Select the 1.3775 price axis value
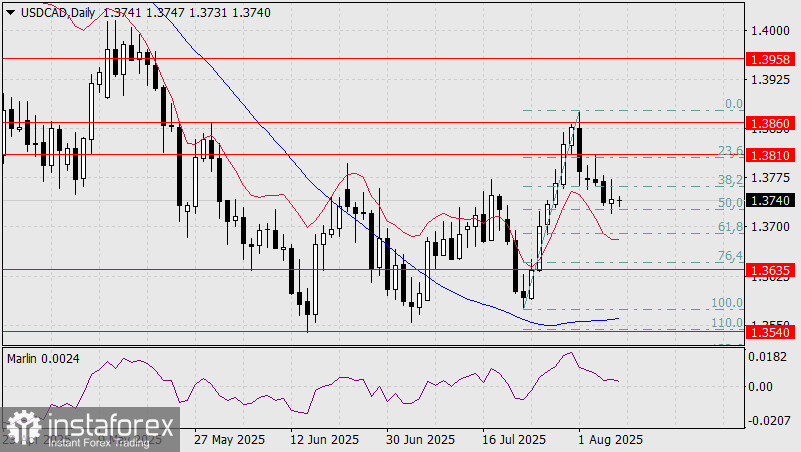 coord(769,178)
